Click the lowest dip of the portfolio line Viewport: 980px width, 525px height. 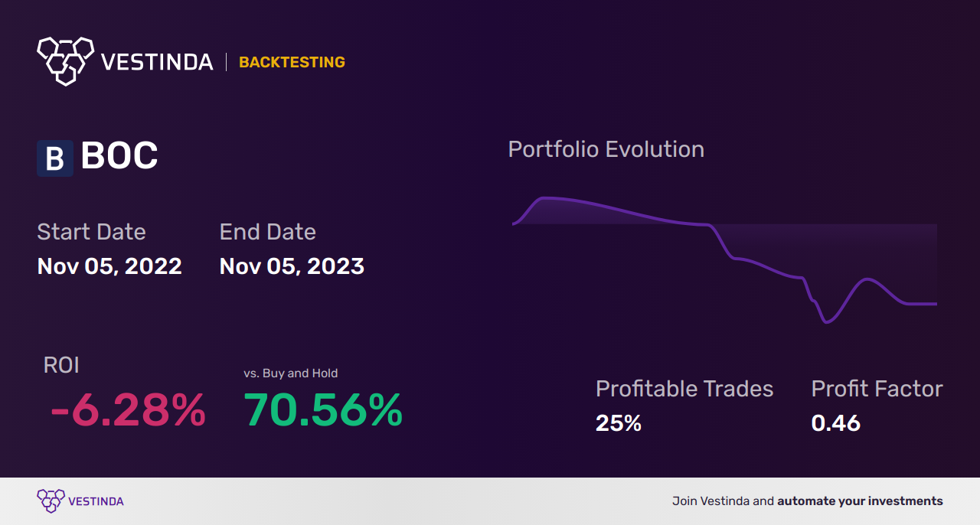(x=826, y=322)
